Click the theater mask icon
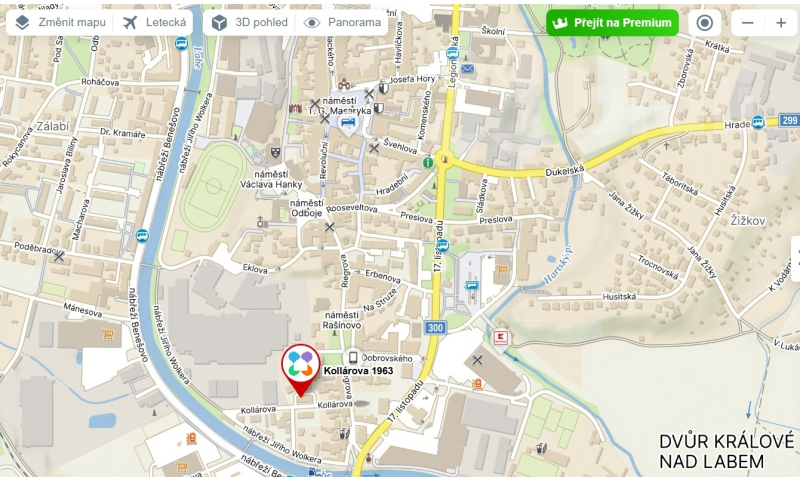The height and width of the screenshot is (480, 800). (x=276, y=151)
